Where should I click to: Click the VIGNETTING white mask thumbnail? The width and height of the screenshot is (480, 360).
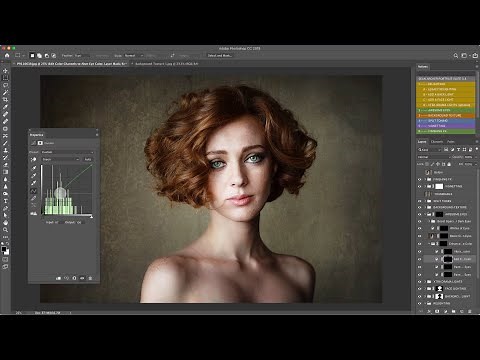[x=439, y=187]
